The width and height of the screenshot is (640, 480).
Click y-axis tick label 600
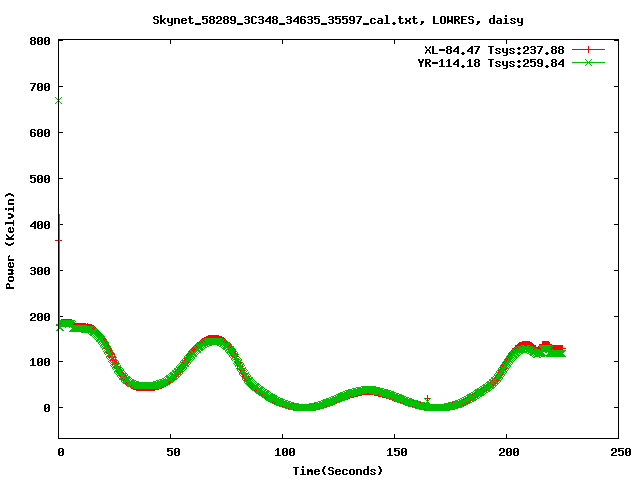point(40,133)
